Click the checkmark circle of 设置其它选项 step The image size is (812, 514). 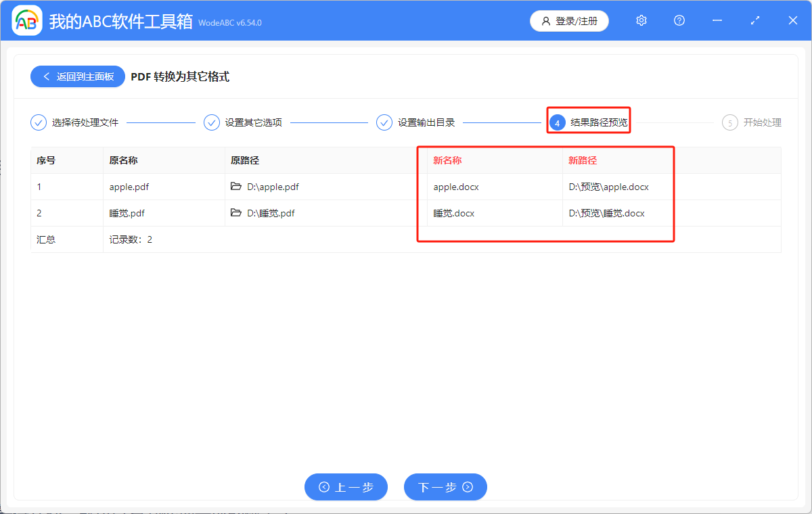(x=212, y=122)
